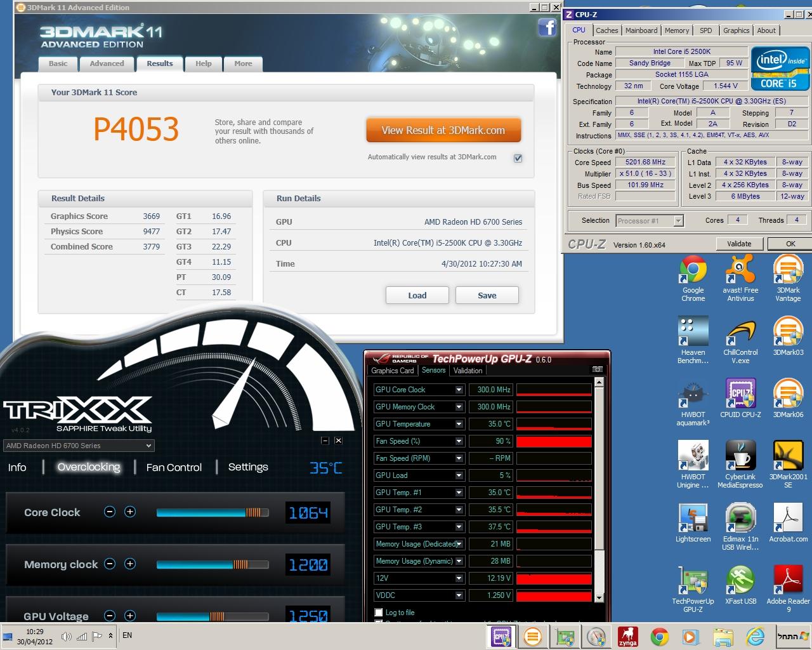Click Chrome icon in the taskbar
This screenshot has width=812, height=650.
(659, 637)
